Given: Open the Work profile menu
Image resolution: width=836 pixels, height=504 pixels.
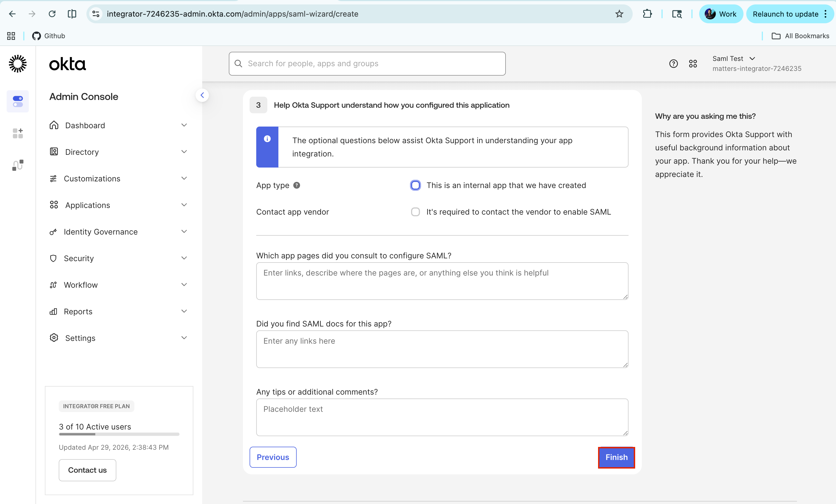Looking at the screenshot, I should (x=721, y=14).
